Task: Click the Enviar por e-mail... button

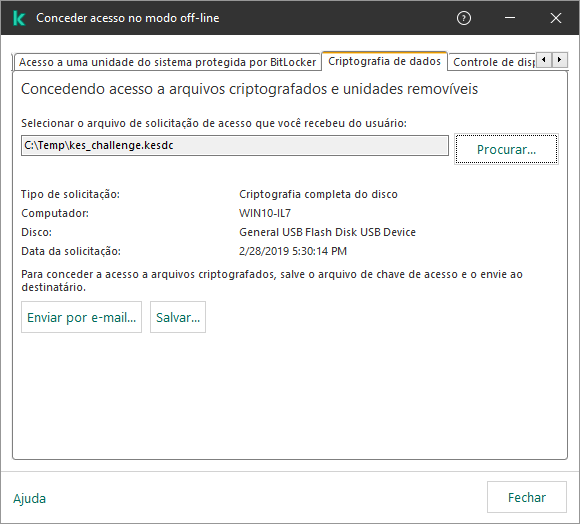Action: pos(81,317)
